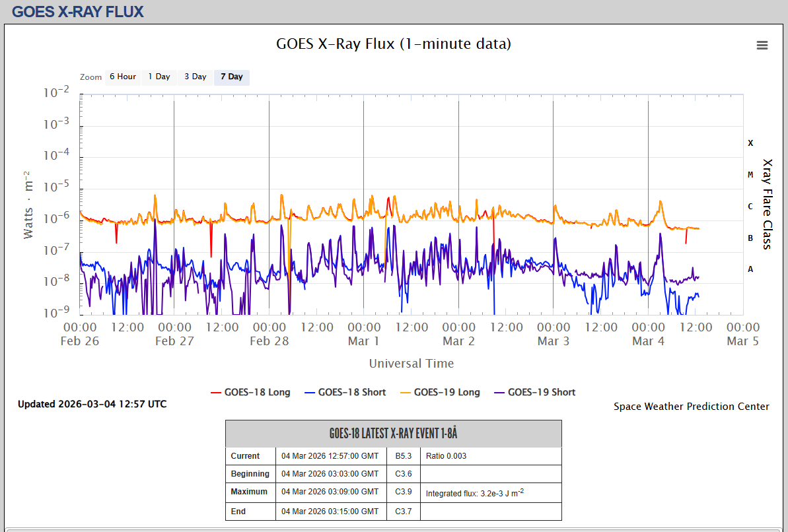788x532 pixels.
Task: Click the GOES X-RAY FLUX heading
Action: tap(77, 11)
